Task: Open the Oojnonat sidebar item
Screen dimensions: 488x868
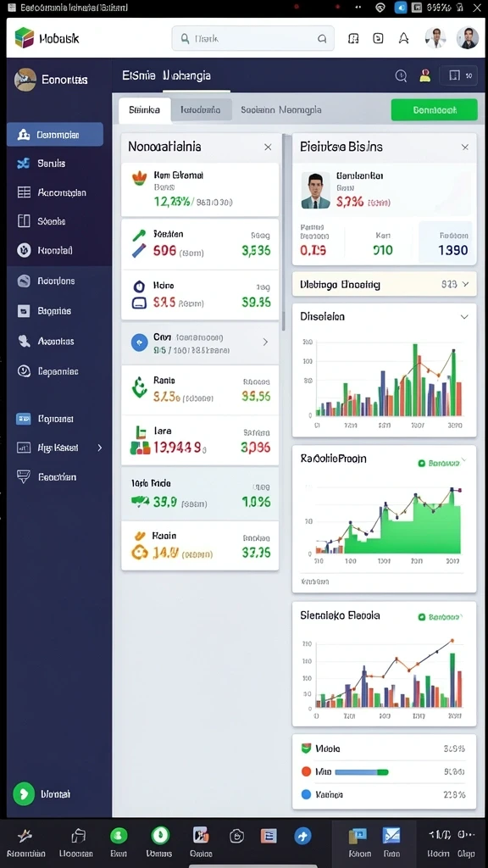Action: point(55,419)
